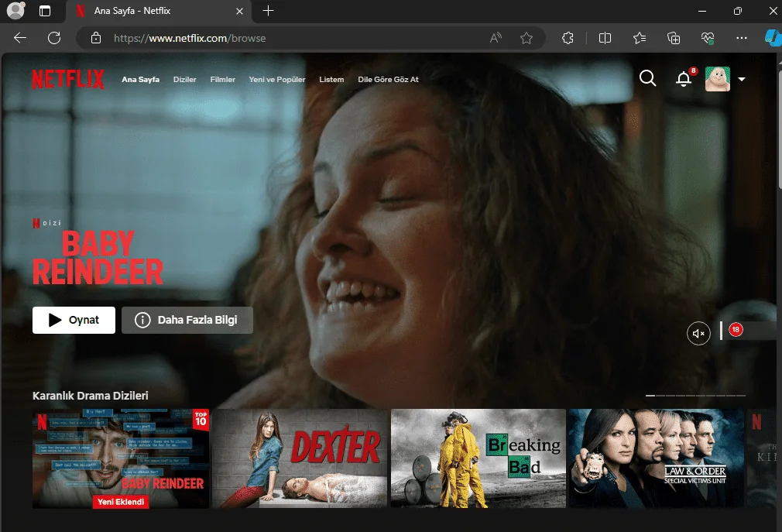Open Collections icon
Viewport: 782px width, 532px height.
pyautogui.click(x=674, y=38)
